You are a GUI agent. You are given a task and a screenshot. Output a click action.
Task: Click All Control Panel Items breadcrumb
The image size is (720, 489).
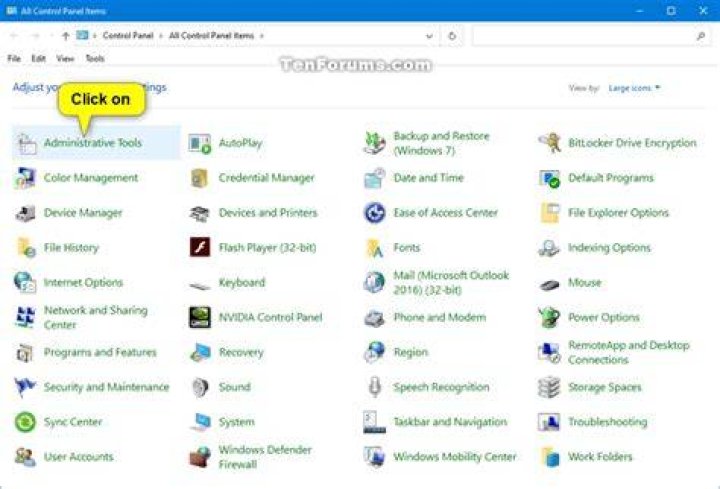[x=211, y=35]
